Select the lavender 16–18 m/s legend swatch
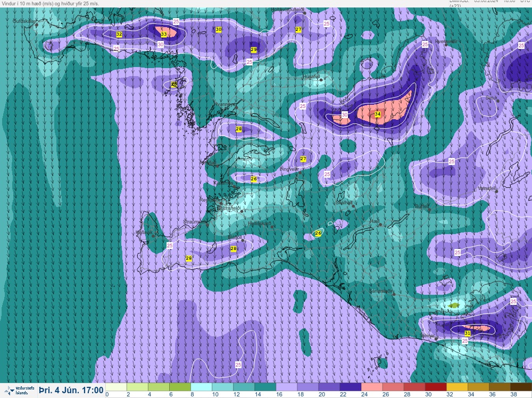 pyautogui.click(x=286, y=387)
